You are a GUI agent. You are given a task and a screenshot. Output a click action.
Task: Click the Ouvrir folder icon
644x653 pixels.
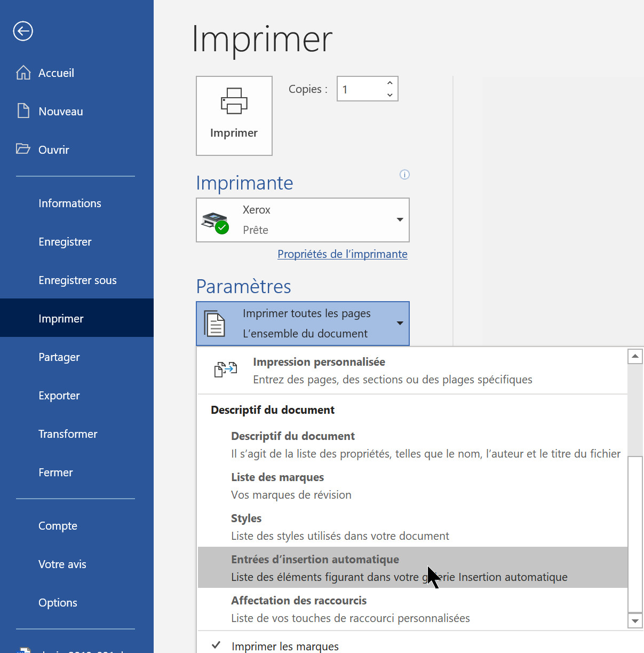(23, 149)
